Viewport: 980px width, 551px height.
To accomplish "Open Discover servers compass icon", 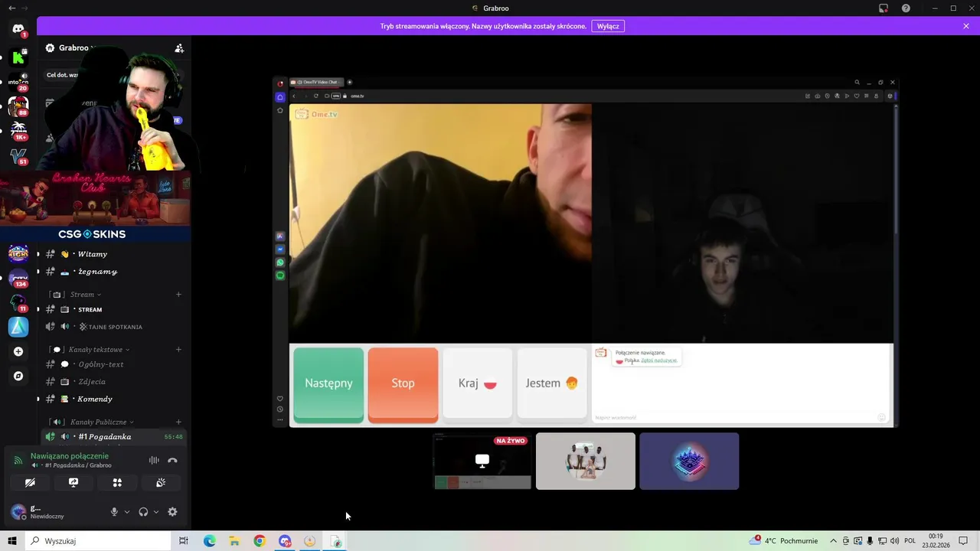I will 18,376.
